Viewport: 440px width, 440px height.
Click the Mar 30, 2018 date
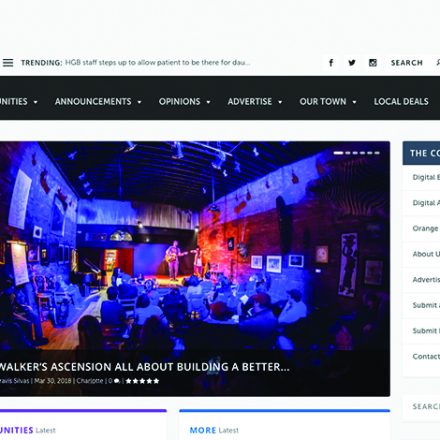click(x=53, y=381)
